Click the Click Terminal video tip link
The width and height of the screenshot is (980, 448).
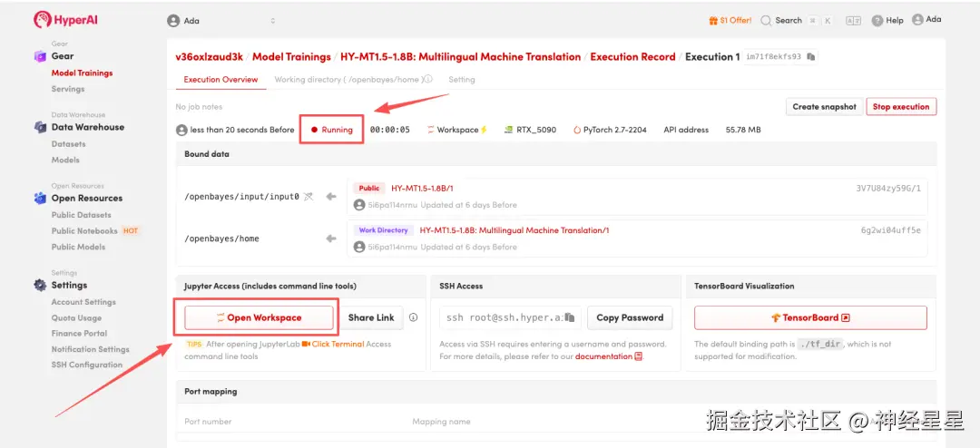coord(332,345)
